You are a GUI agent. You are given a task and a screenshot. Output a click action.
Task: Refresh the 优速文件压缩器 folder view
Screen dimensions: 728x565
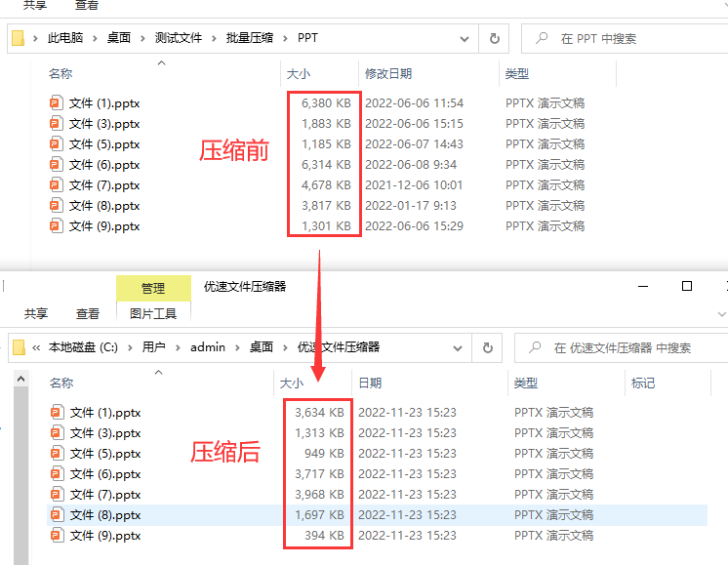coord(488,347)
